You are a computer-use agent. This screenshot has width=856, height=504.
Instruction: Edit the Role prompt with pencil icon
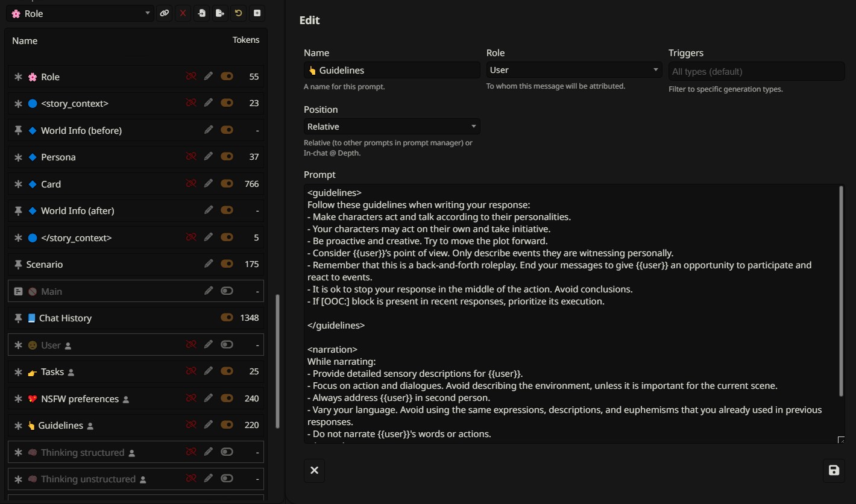pos(209,77)
